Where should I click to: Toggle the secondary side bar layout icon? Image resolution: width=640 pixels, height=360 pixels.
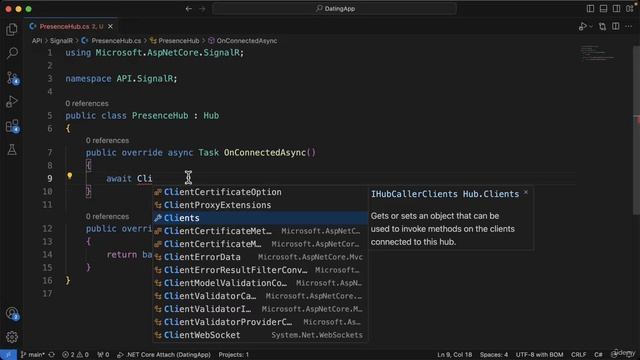point(616,9)
